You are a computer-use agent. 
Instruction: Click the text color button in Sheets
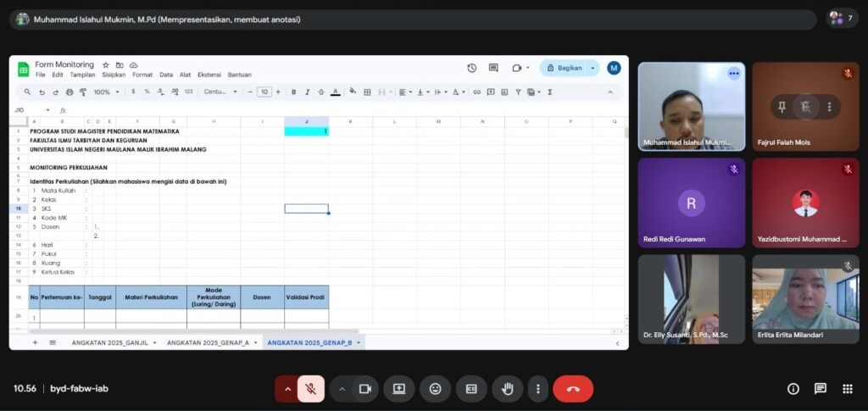336,92
